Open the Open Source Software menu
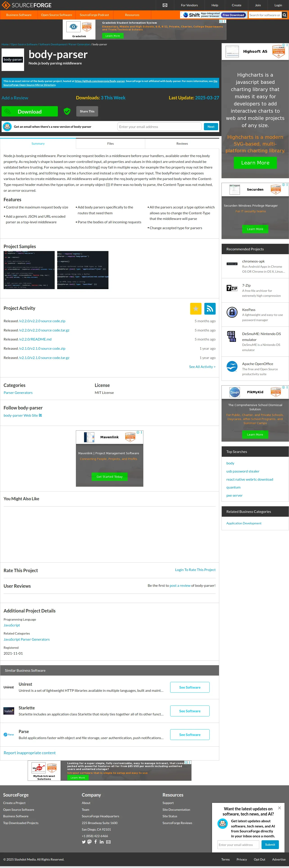The image size is (289, 868). [56, 15]
